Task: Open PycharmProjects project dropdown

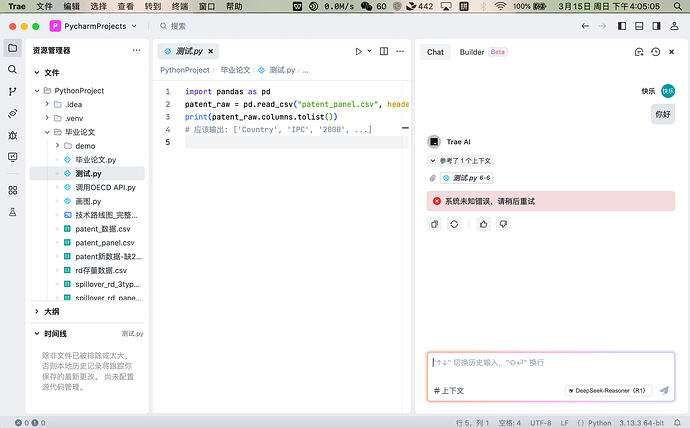Action: (93, 26)
